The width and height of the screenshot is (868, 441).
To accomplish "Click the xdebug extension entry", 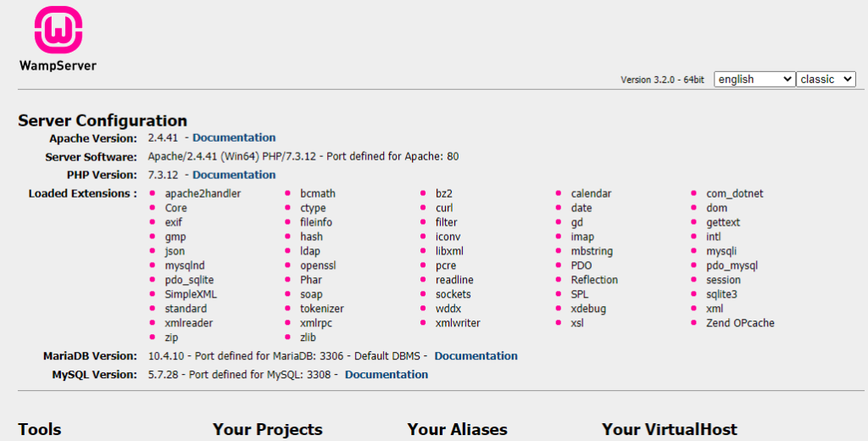I will click(588, 310).
